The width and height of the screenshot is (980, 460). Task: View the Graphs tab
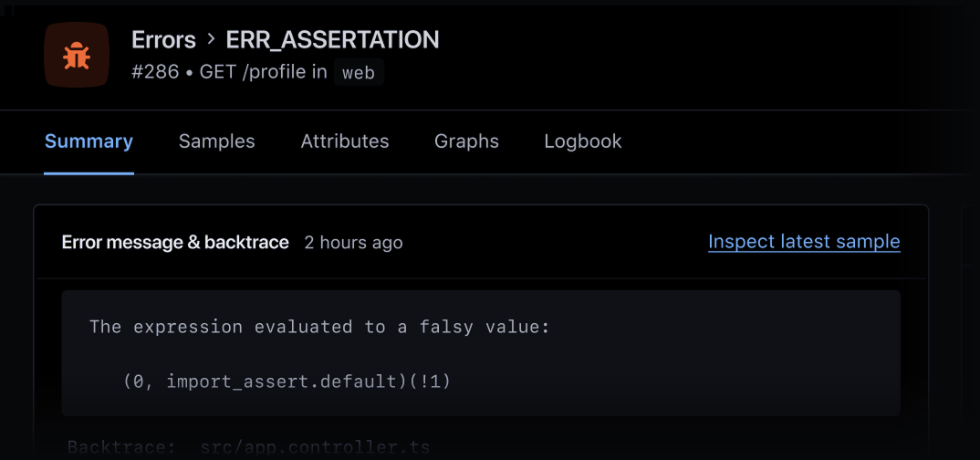pos(467,141)
